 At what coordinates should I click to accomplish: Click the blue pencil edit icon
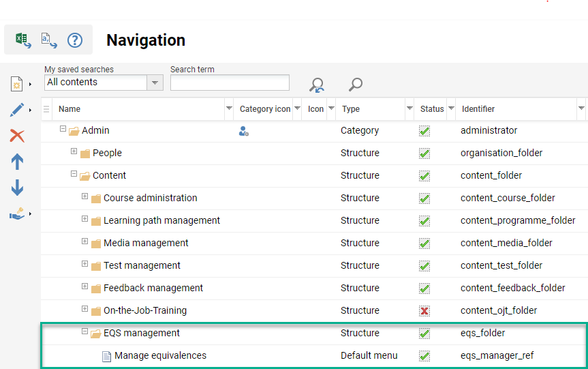[17, 110]
